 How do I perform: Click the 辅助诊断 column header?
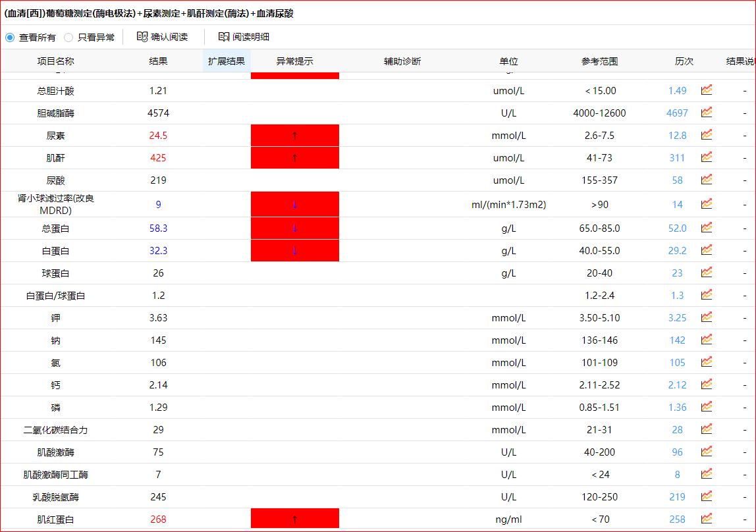pos(402,61)
